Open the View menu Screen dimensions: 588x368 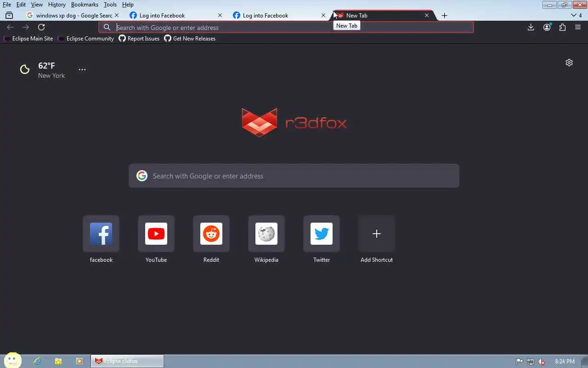coord(37,5)
